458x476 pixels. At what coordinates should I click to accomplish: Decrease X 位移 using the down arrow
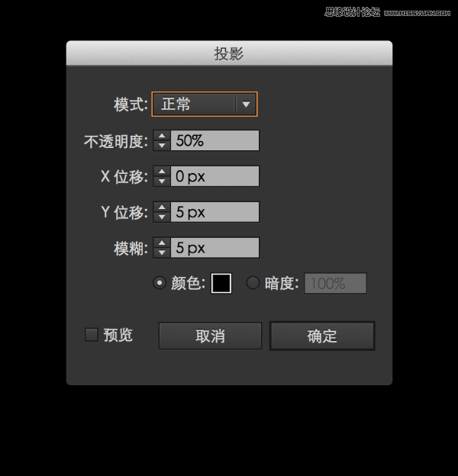(162, 181)
